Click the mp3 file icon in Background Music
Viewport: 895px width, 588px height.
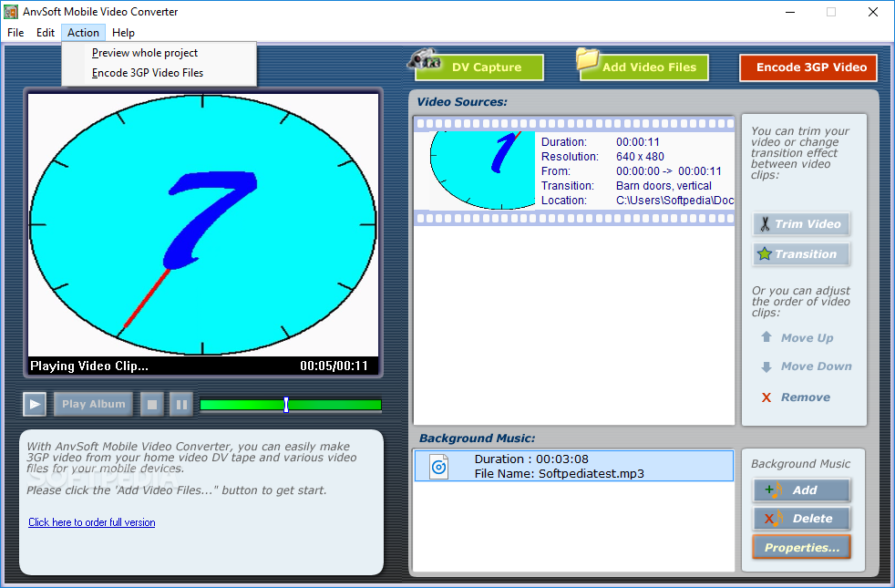[x=438, y=467]
